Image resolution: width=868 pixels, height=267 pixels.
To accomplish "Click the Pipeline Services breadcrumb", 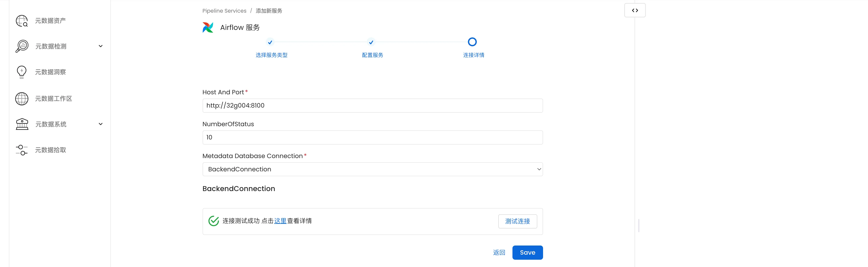I will pos(224,11).
